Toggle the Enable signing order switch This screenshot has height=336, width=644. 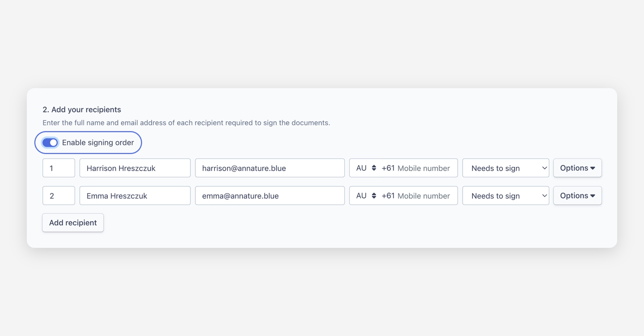[50, 143]
